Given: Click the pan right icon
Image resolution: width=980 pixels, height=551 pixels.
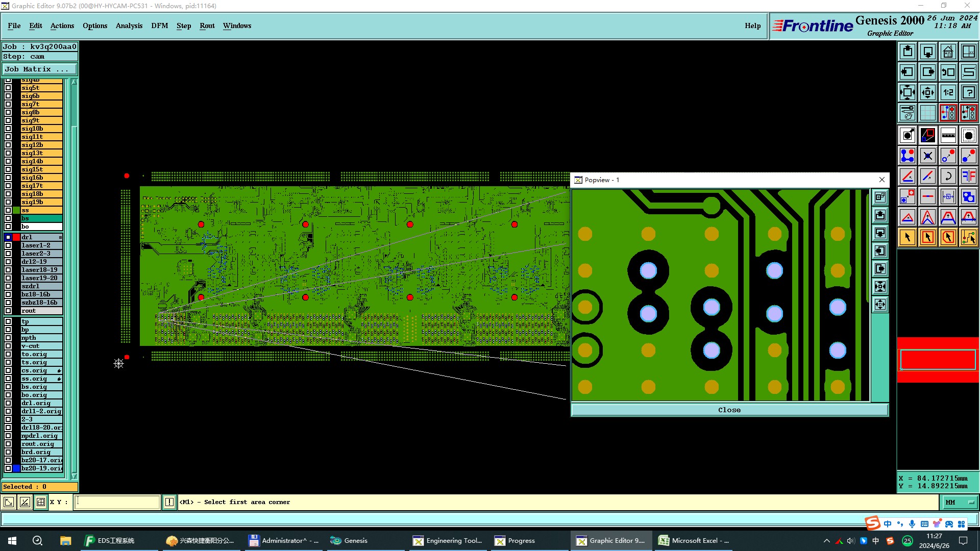Looking at the screenshot, I should coord(928,72).
